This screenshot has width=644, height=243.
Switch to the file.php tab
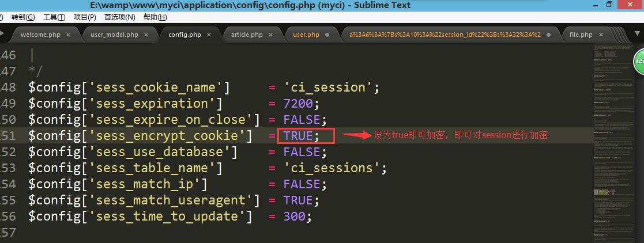click(x=581, y=35)
